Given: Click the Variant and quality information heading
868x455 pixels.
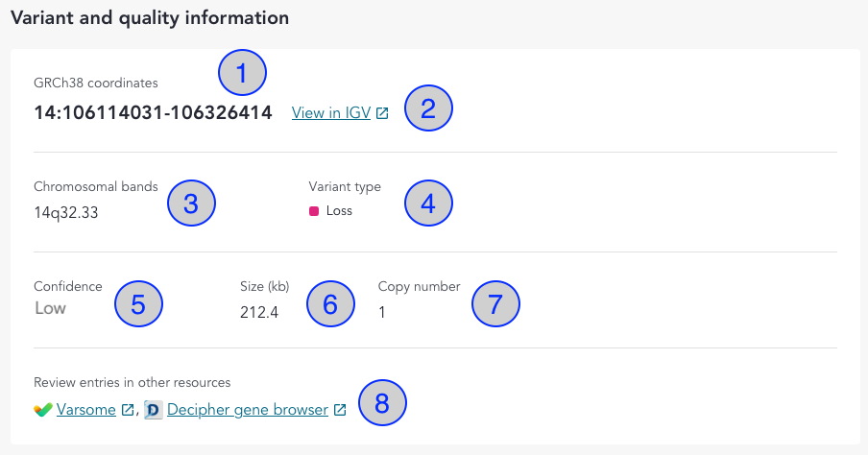Looking at the screenshot, I should [149, 17].
